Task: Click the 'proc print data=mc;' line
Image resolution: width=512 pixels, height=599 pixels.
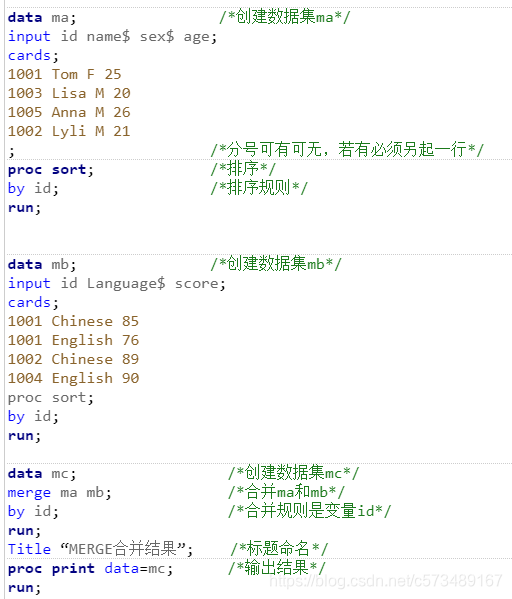Action: (90, 569)
